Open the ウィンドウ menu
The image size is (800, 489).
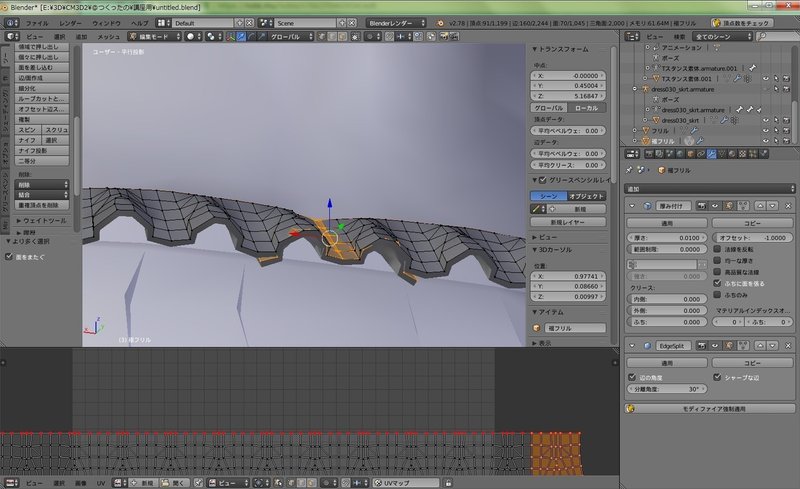[x=107, y=23]
